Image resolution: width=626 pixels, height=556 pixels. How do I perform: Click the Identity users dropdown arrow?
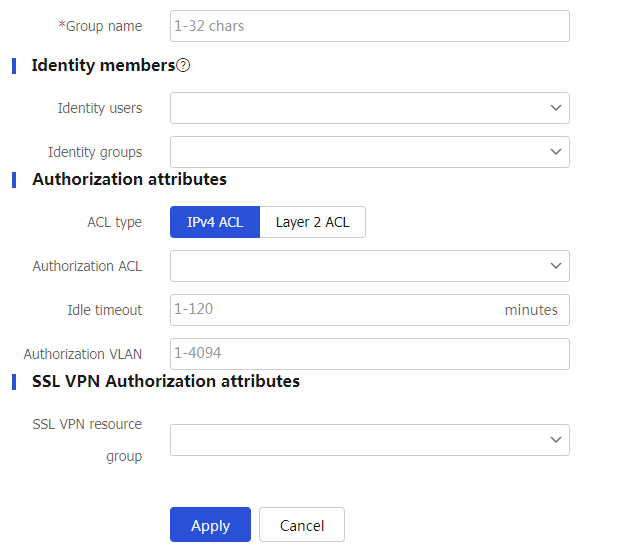click(556, 108)
